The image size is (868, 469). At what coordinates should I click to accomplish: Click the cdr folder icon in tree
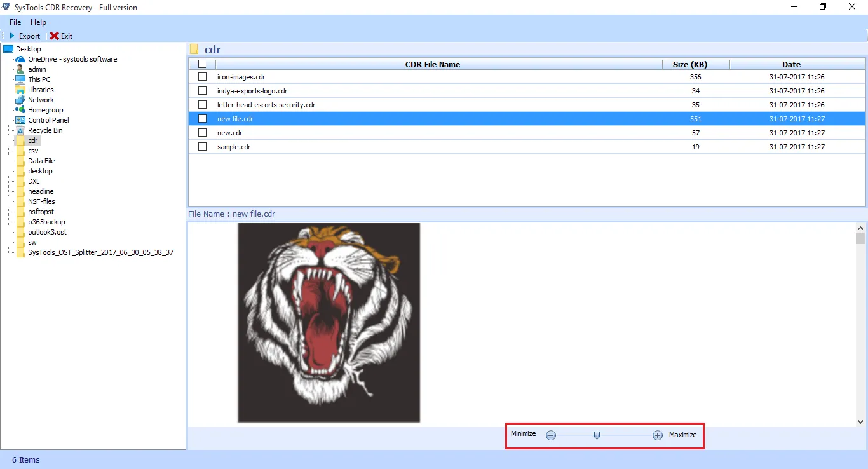(20, 140)
